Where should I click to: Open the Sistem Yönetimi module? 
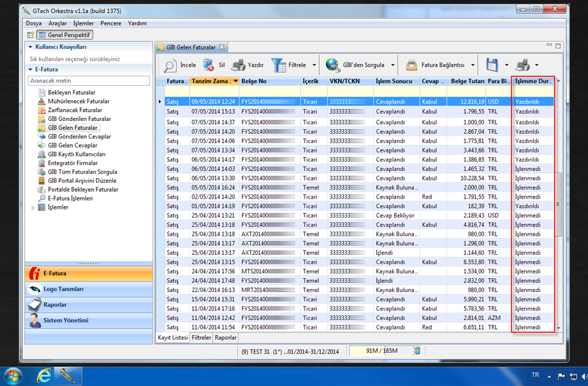tap(89, 321)
